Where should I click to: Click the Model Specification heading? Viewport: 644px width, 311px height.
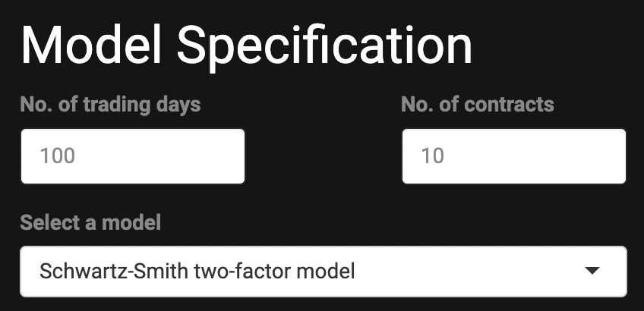point(247,46)
